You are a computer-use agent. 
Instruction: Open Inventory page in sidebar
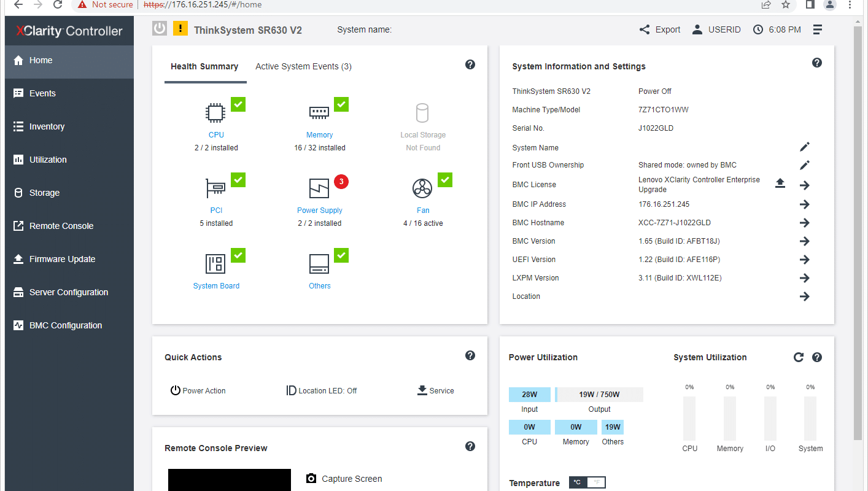(69, 126)
